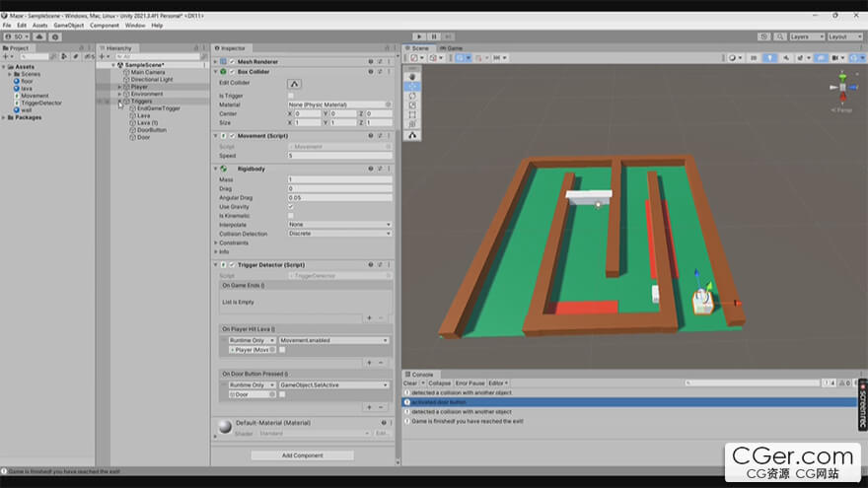
Task: Open the Movement.enabled function dropdown
Action: click(333, 340)
